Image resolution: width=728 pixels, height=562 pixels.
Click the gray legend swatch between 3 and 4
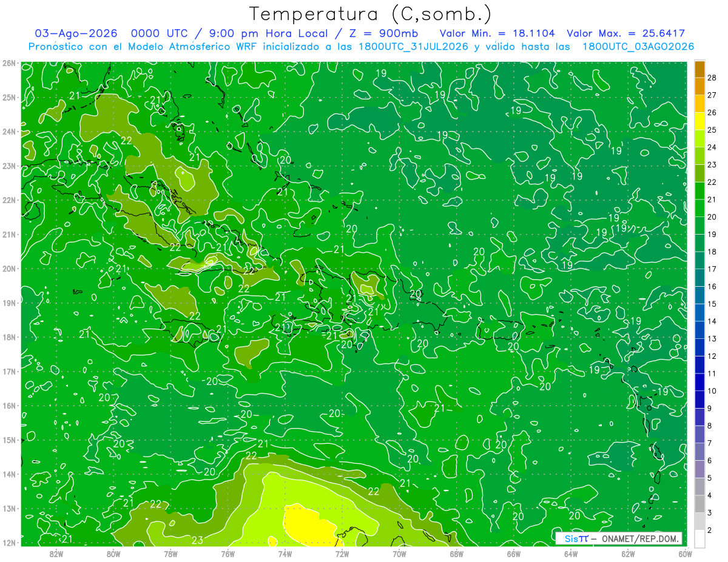click(699, 504)
